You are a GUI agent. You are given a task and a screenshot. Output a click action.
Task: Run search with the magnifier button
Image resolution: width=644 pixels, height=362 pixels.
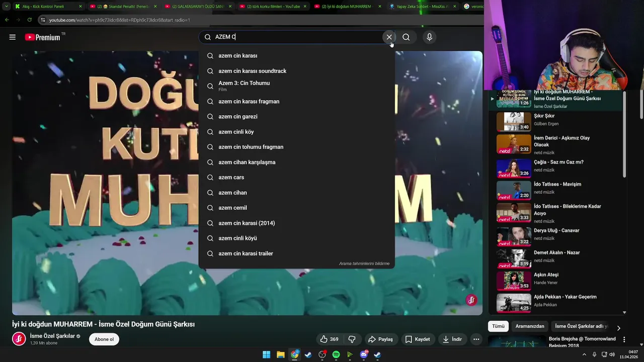click(x=406, y=37)
